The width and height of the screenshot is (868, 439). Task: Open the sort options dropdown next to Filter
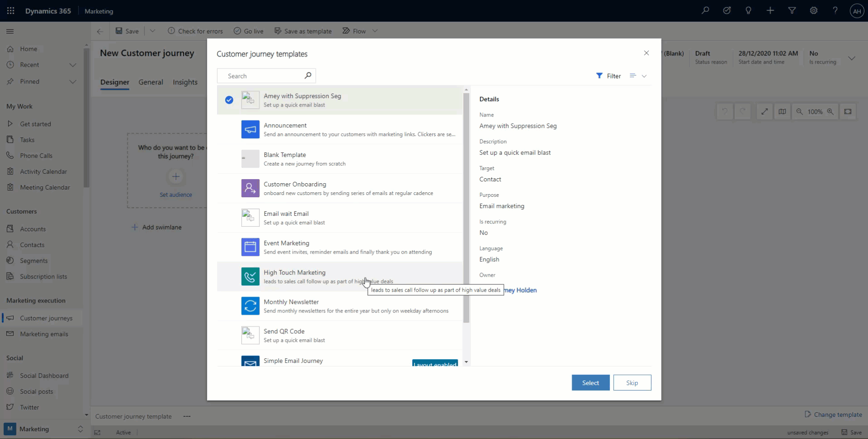pyautogui.click(x=638, y=76)
